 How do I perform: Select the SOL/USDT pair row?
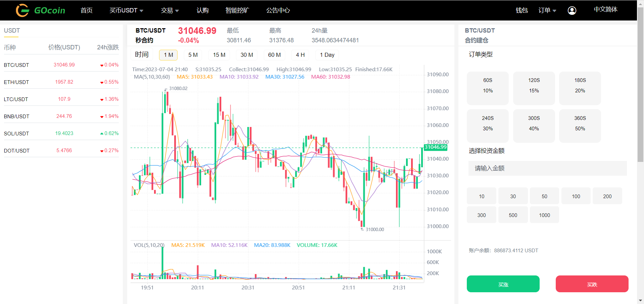pos(61,133)
